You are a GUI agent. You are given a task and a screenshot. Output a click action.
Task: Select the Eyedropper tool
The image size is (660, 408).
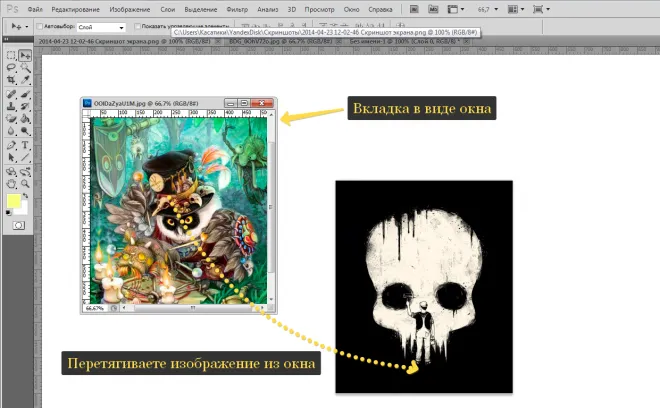pos(25,80)
